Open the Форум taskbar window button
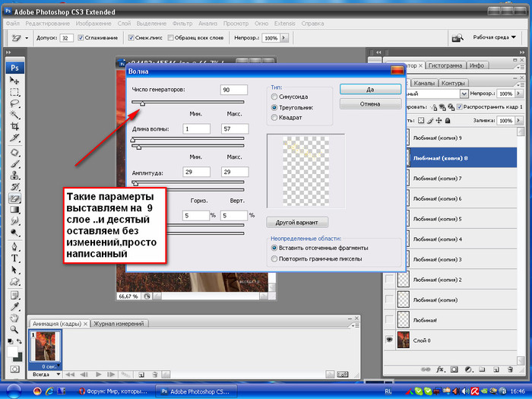Image resolution: width=532 pixels, height=399 pixels. pos(114,391)
